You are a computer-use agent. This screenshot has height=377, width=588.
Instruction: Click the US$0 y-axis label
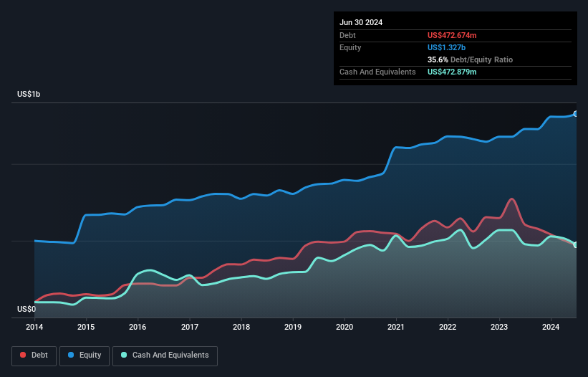26,309
